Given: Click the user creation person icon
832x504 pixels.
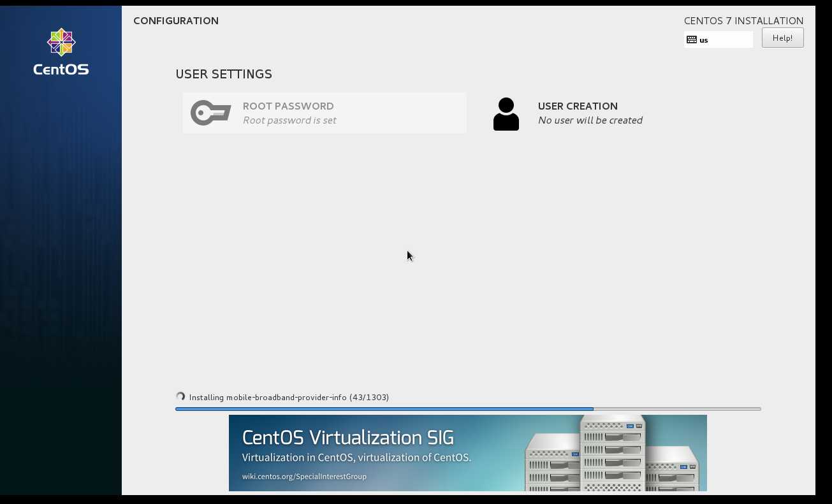Looking at the screenshot, I should [x=506, y=114].
